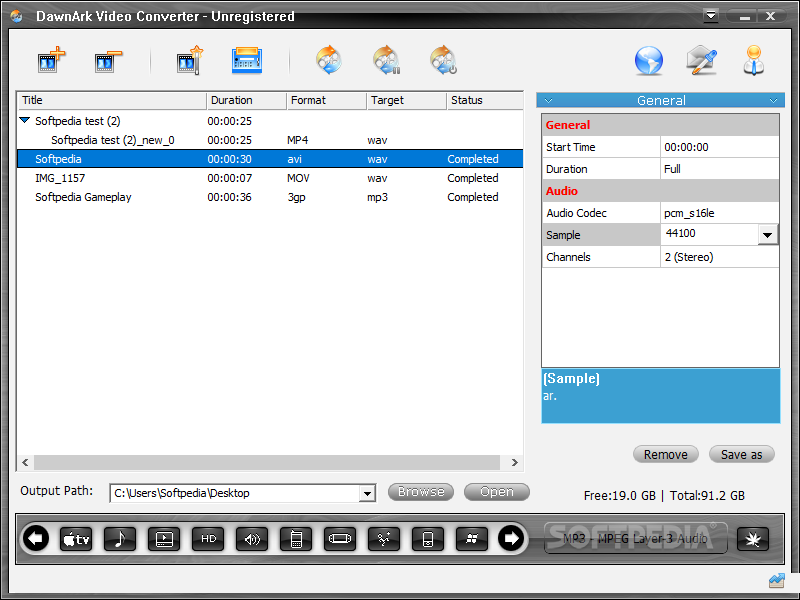Open the Output Path dropdown arrow

click(x=367, y=493)
